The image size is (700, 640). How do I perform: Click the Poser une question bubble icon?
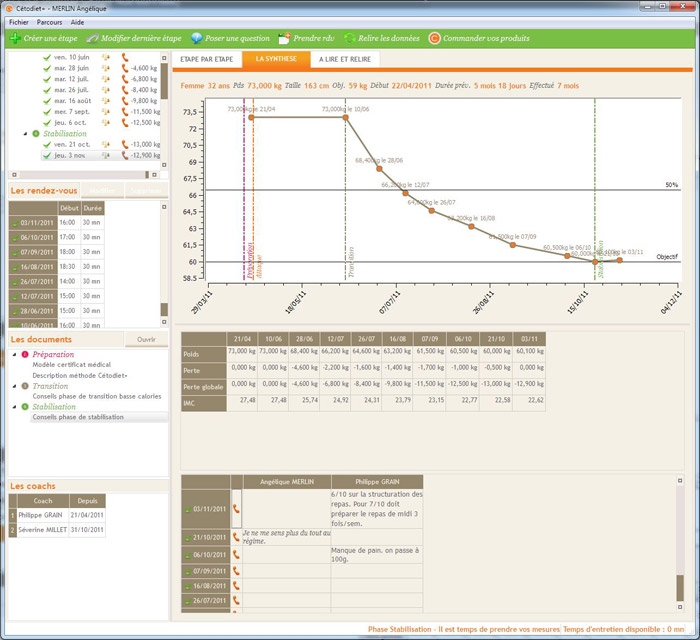[196, 38]
